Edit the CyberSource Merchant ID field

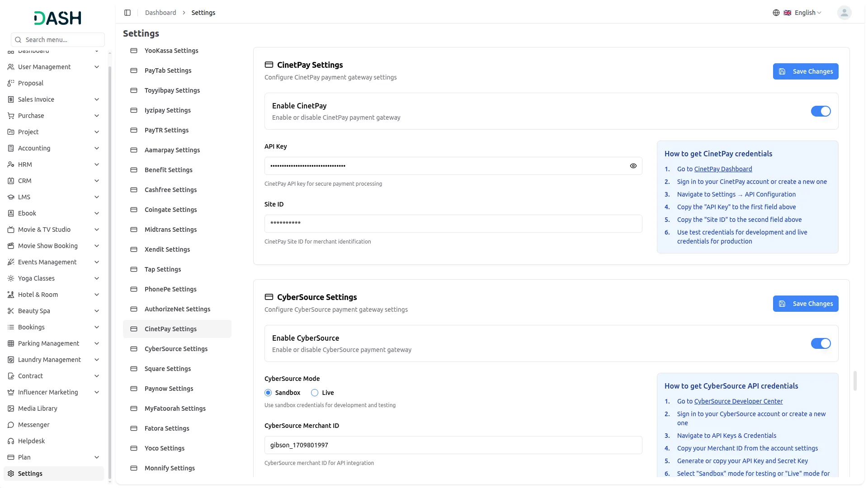click(x=453, y=445)
